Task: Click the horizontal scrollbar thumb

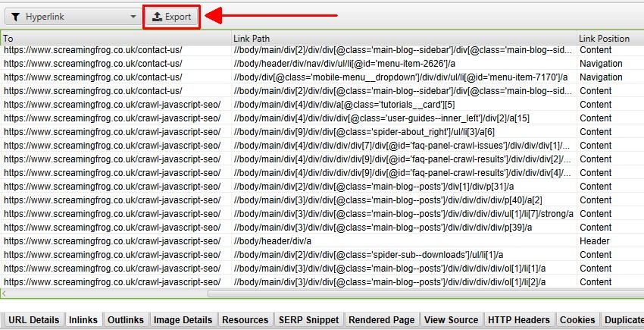Action: pyautogui.click(x=426, y=294)
